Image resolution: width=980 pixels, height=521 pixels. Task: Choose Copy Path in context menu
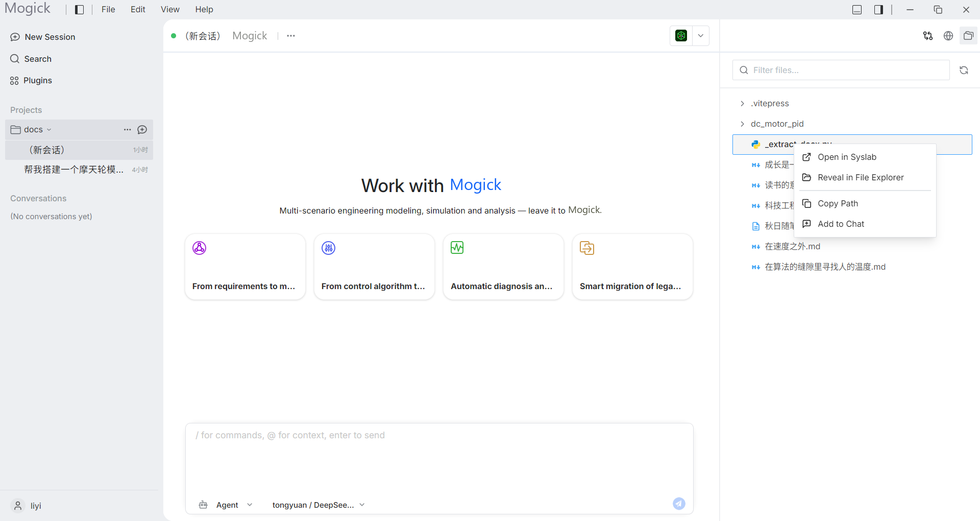865,203
